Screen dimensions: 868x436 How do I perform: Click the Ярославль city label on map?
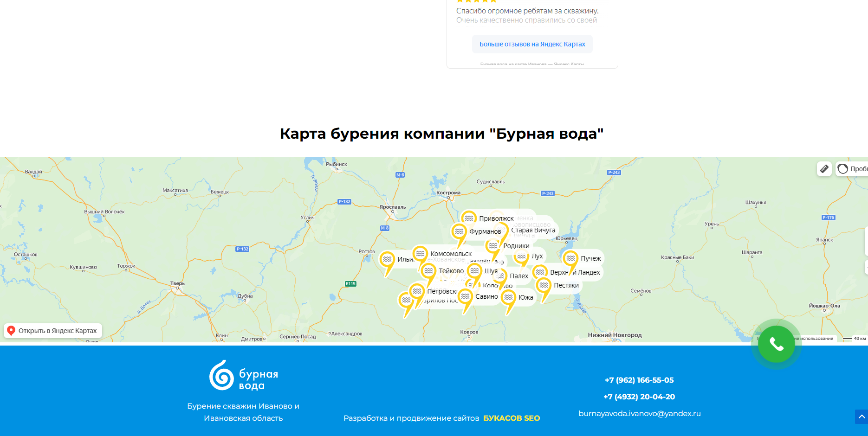click(x=393, y=207)
